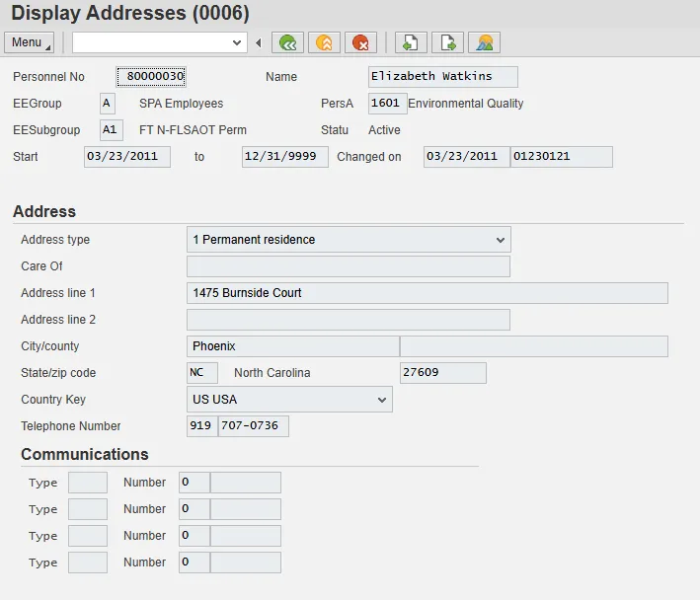Open the Menu button
The width and height of the screenshot is (700, 600).
pos(30,42)
